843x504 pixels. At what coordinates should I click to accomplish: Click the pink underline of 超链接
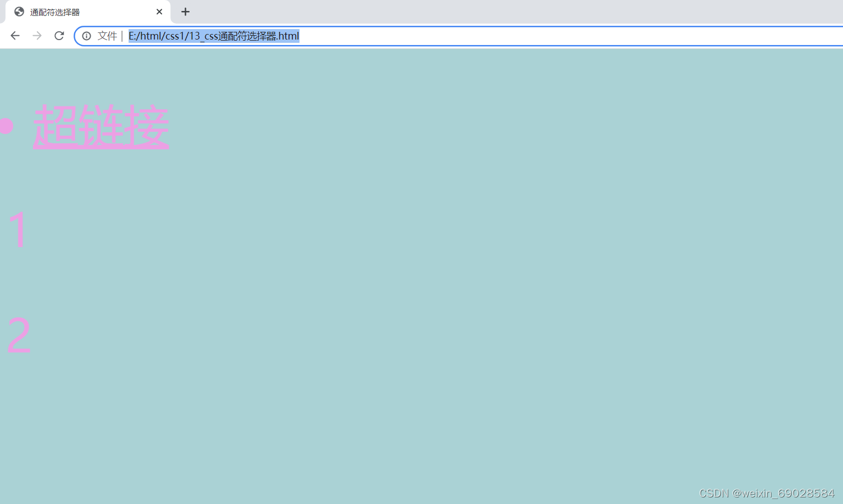pos(101,147)
